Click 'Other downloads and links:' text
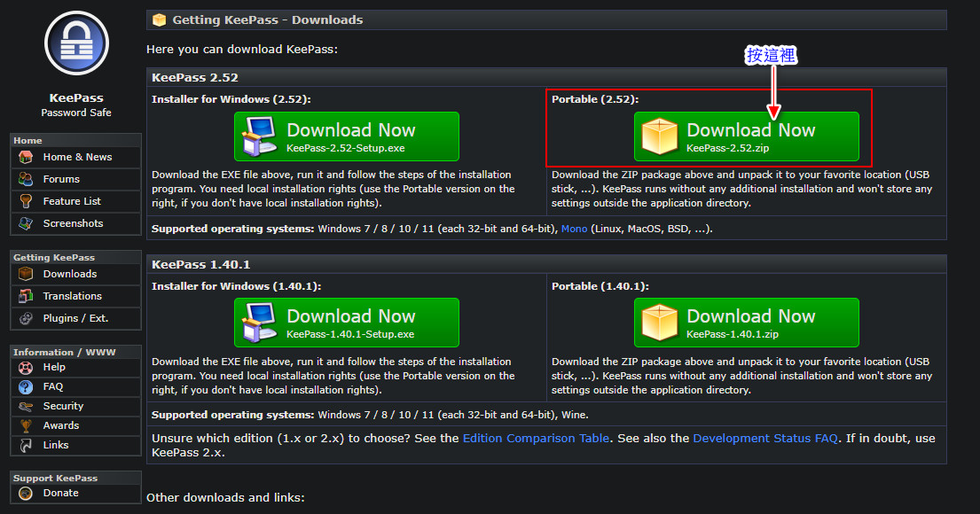This screenshot has width=980, height=514. point(225,498)
